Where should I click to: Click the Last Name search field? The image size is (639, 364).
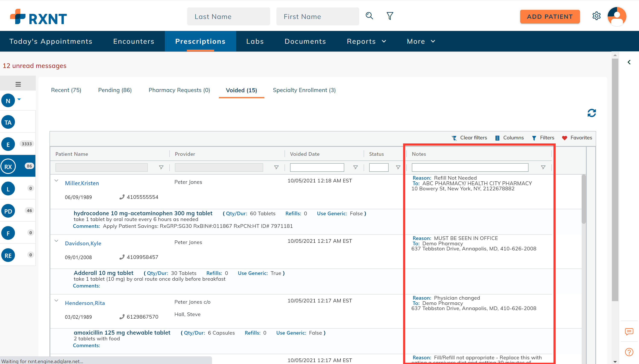tap(228, 16)
